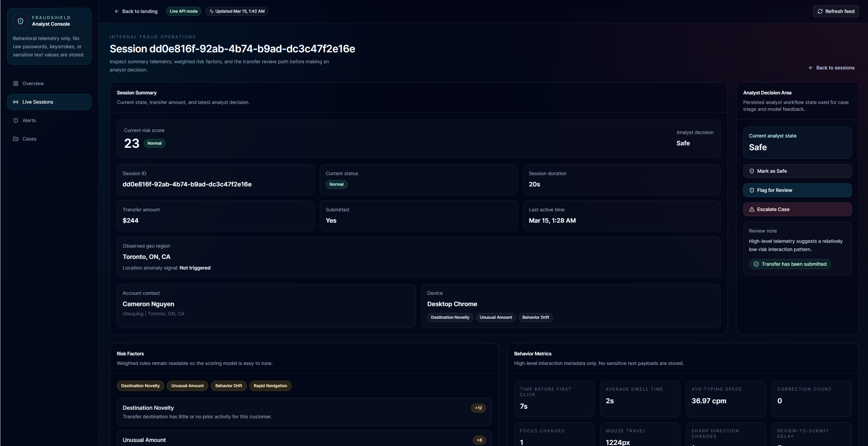
Task: Click the Live API mode badge
Action: (184, 11)
